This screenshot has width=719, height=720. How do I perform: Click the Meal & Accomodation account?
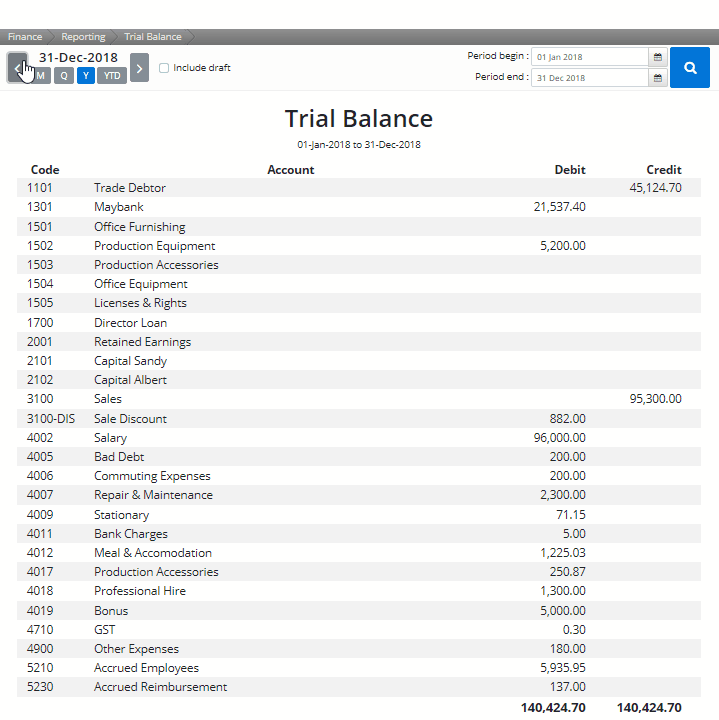[153, 553]
